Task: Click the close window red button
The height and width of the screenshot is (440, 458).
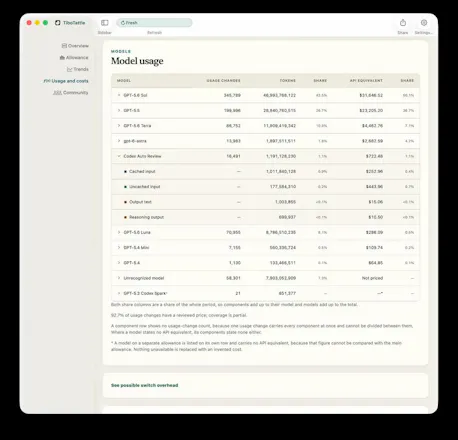Action: coord(29,23)
